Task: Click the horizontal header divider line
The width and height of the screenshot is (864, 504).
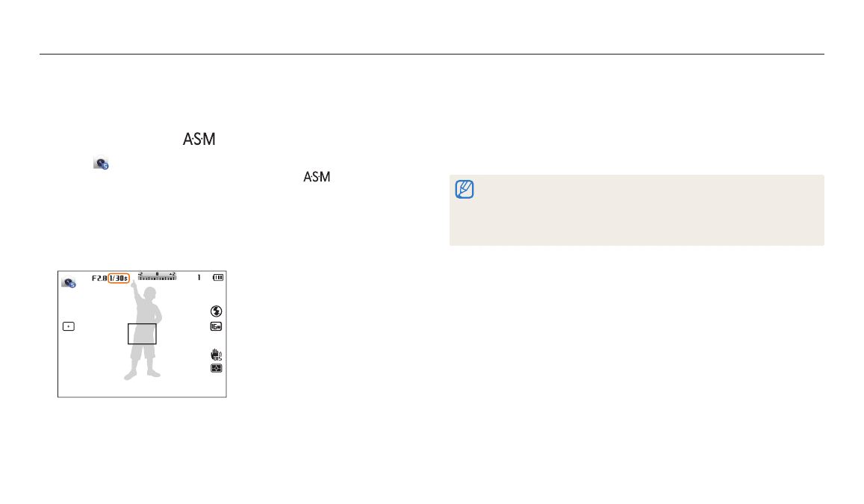Action: pyautogui.click(x=432, y=54)
